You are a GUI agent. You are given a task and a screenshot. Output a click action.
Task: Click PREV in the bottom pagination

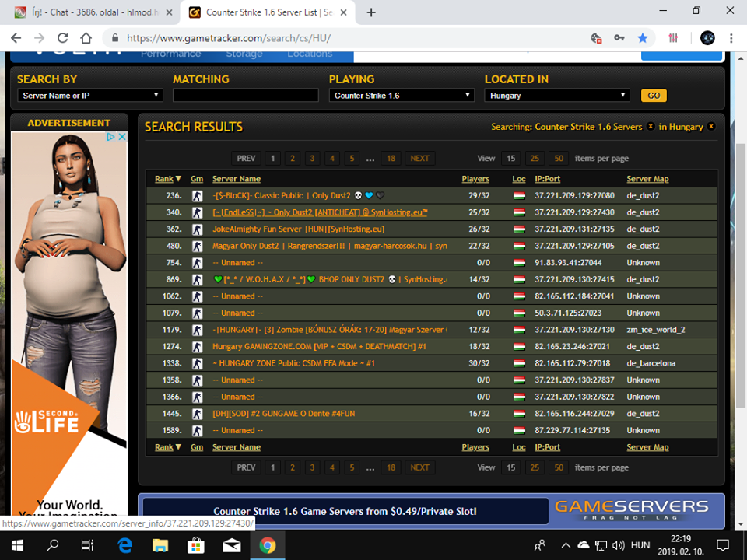(247, 467)
